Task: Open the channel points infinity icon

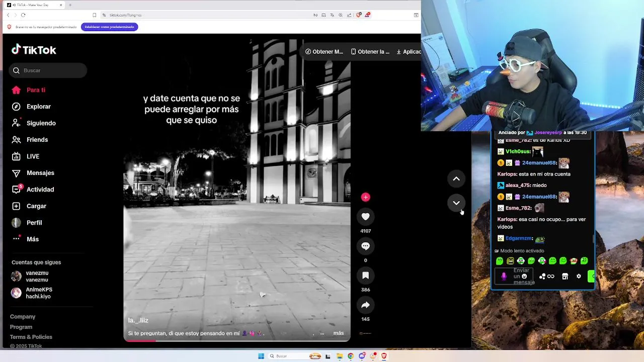Action: click(x=551, y=276)
